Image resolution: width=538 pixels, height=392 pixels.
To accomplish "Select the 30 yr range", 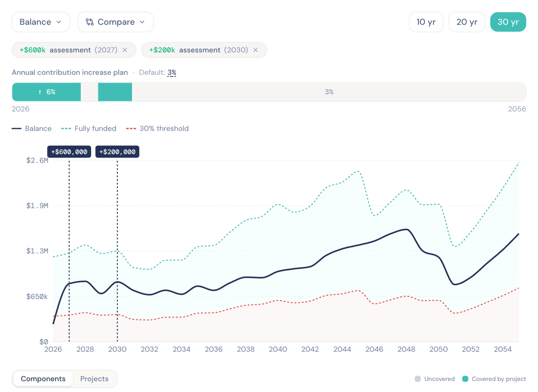I will point(508,22).
